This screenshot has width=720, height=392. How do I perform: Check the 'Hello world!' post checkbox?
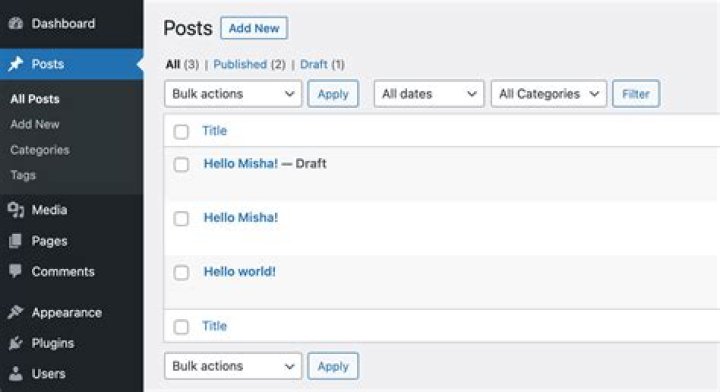pyautogui.click(x=181, y=272)
